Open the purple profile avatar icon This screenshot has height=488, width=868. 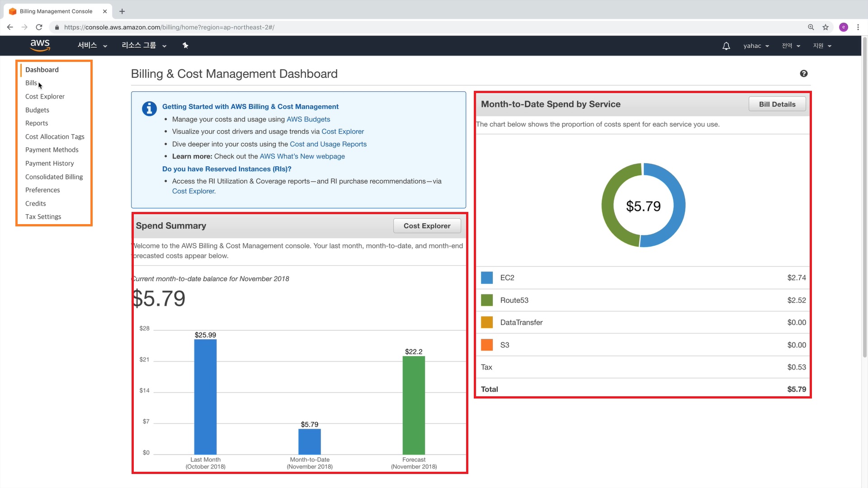coord(844,27)
